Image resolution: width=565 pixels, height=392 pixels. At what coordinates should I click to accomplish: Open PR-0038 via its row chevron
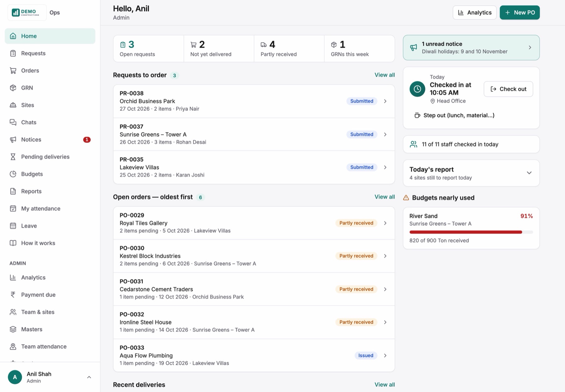point(385,101)
